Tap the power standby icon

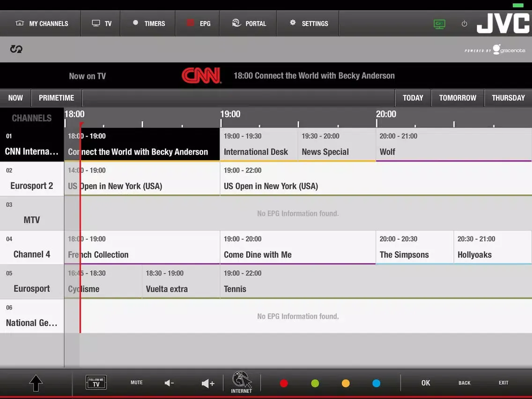point(465,24)
